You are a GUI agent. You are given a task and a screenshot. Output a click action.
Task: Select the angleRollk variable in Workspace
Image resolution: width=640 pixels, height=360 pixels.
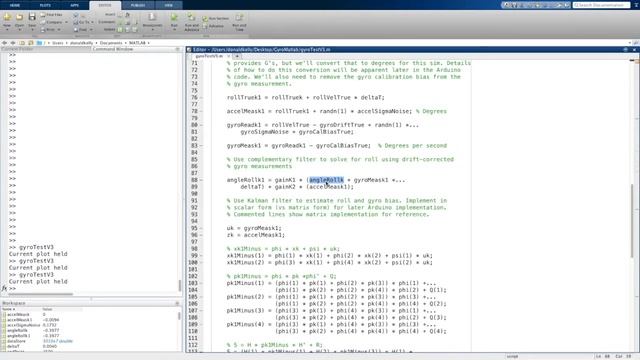(x=17, y=331)
